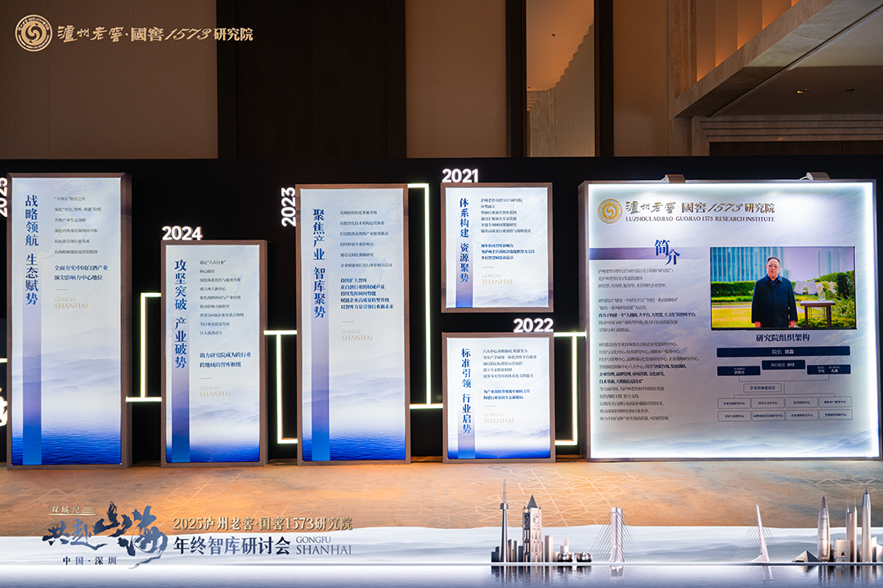Click 'GONGFU SHANHAI' on the 2021 panel

497,279
